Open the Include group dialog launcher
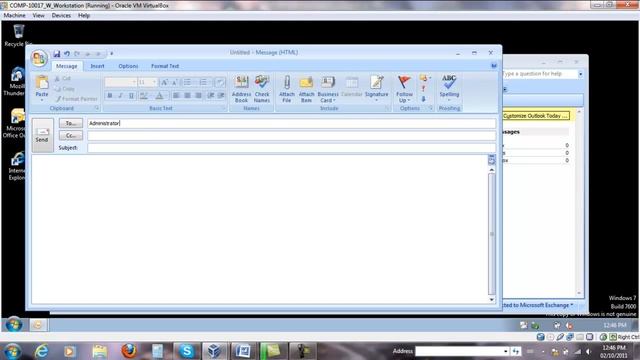 point(387,108)
